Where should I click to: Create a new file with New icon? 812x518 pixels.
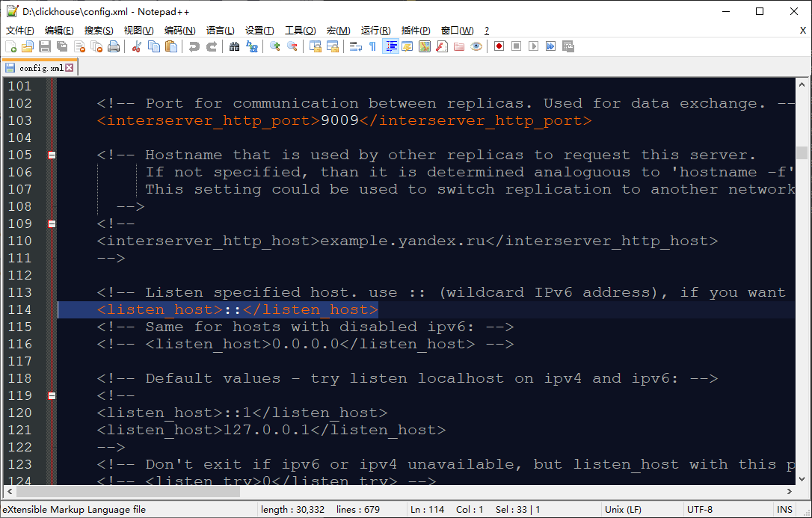point(11,46)
